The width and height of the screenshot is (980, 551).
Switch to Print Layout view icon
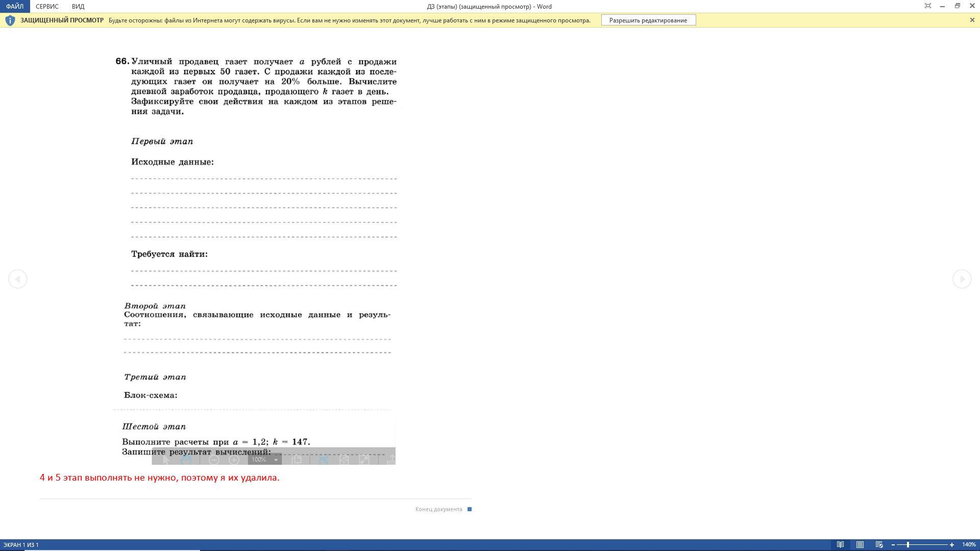860,544
